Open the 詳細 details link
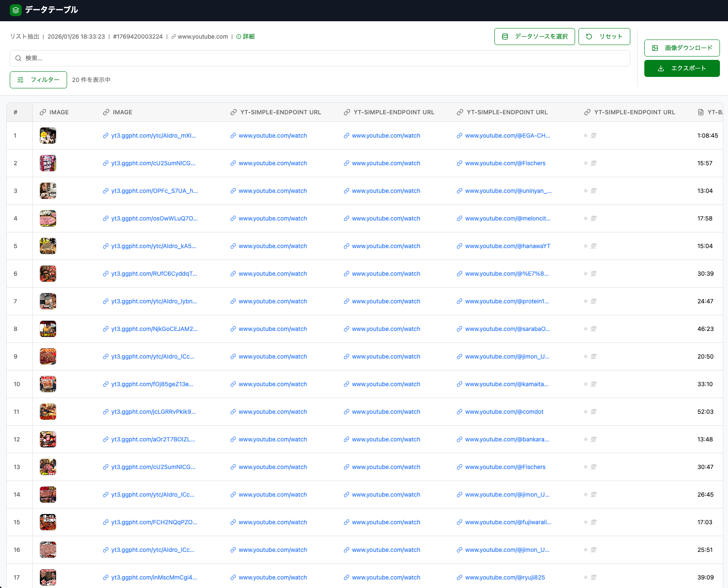Viewport: 728px width, 588px height. [x=248, y=37]
